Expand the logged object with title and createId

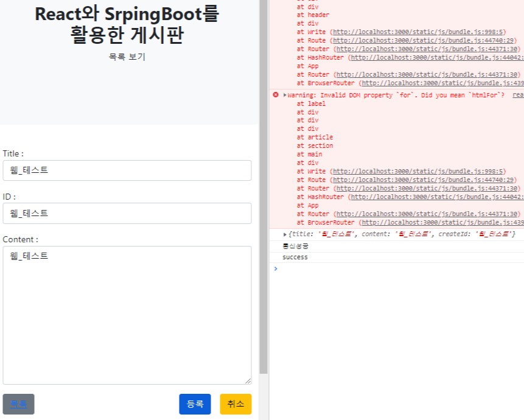[x=285, y=234]
